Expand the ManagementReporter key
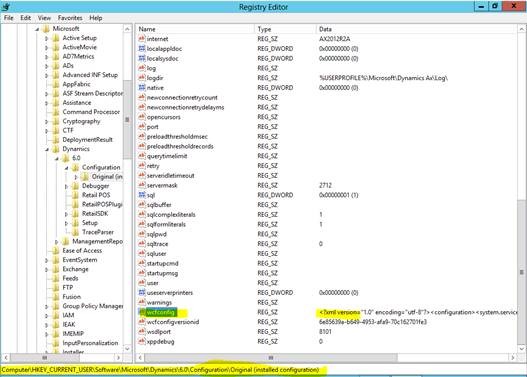This screenshot has width=527, height=377. click(x=56, y=242)
